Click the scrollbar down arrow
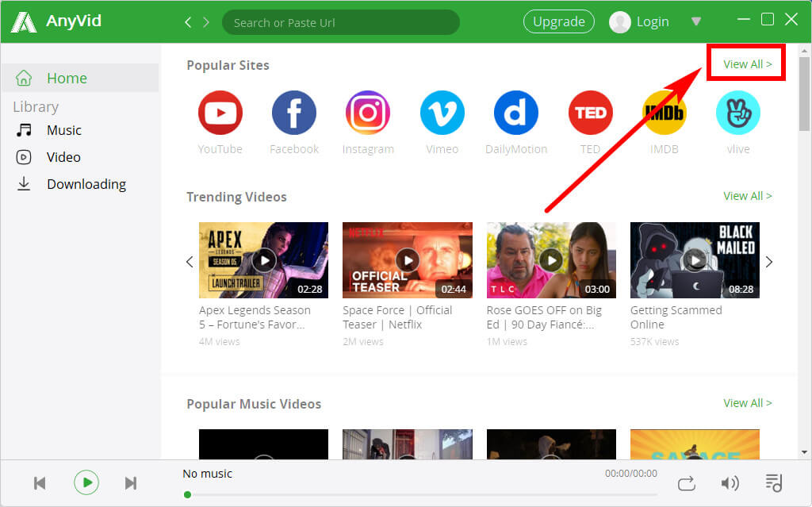This screenshot has width=812, height=507. pos(804,452)
